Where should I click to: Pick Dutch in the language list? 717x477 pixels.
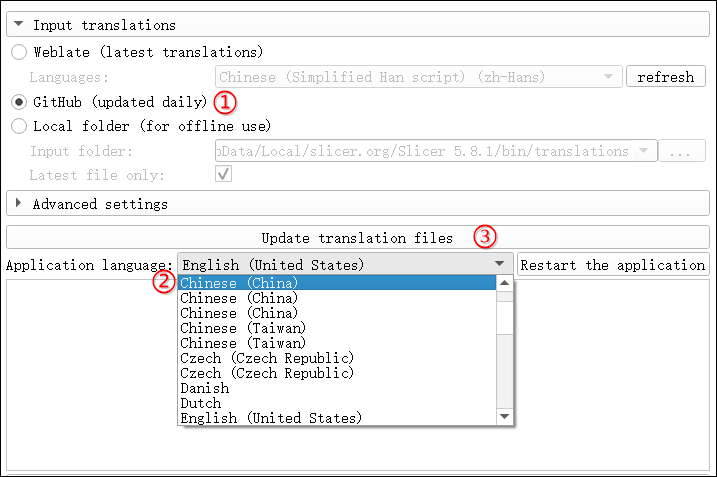click(x=200, y=403)
